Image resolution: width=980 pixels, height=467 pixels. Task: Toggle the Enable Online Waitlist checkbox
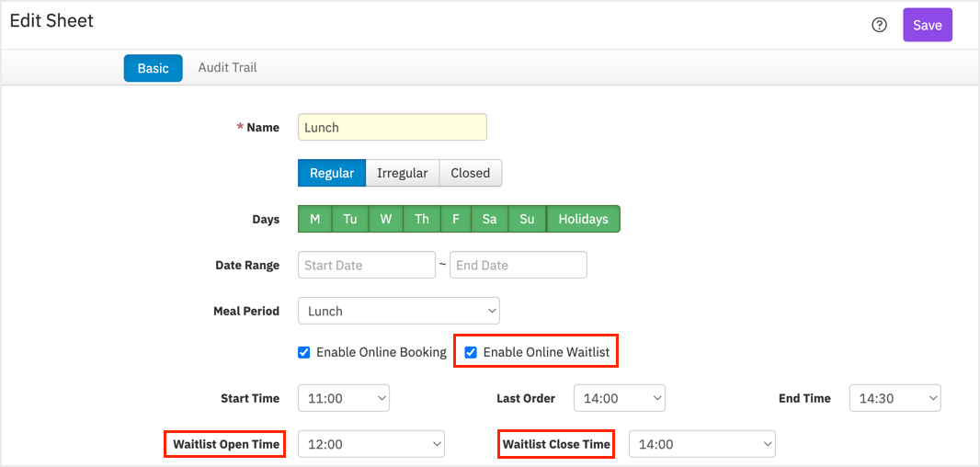(x=472, y=353)
